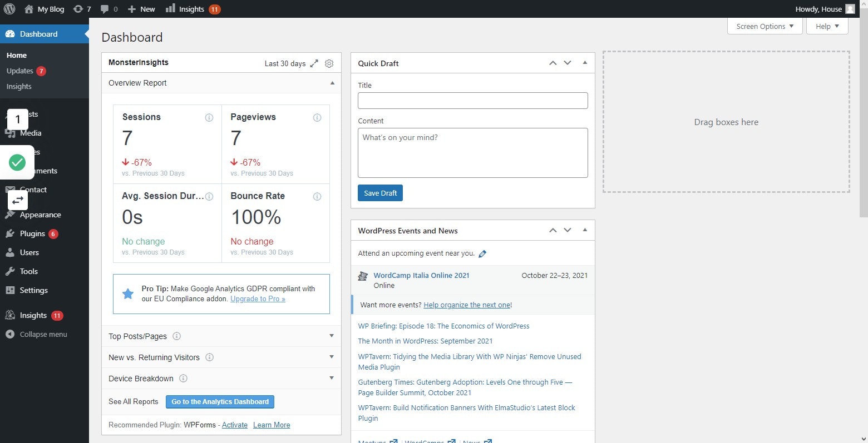Viewport: 868px width, 443px height.
Task: Click the Quick Draft Title field
Action: click(x=473, y=101)
